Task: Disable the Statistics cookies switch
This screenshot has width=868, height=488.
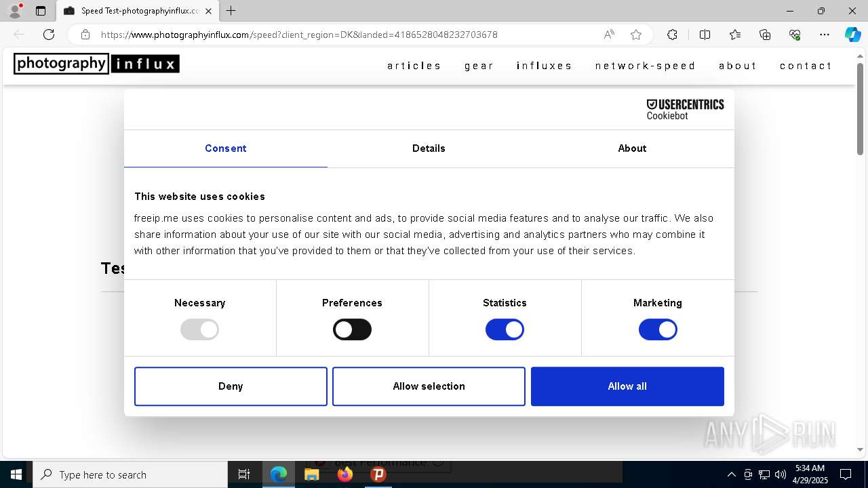Action: (x=505, y=329)
